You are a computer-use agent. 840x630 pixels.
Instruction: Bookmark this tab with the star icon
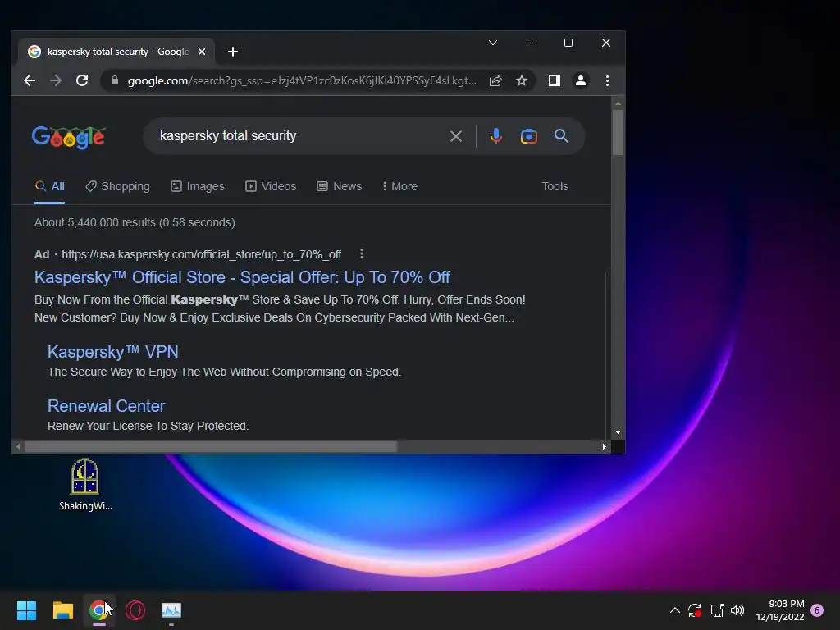(x=522, y=81)
